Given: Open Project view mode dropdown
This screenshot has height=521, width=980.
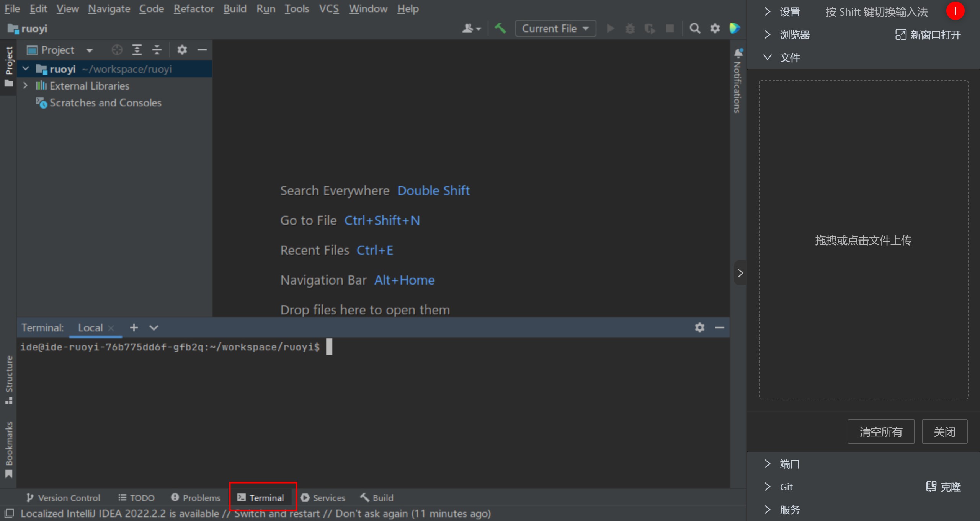Looking at the screenshot, I should pyautogui.click(x=89, y=50).
